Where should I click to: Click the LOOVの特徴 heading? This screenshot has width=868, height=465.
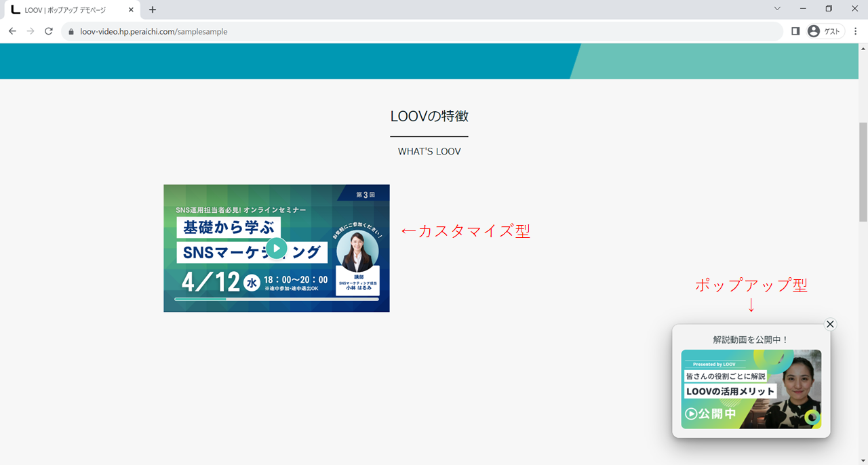tap(429, 116)
